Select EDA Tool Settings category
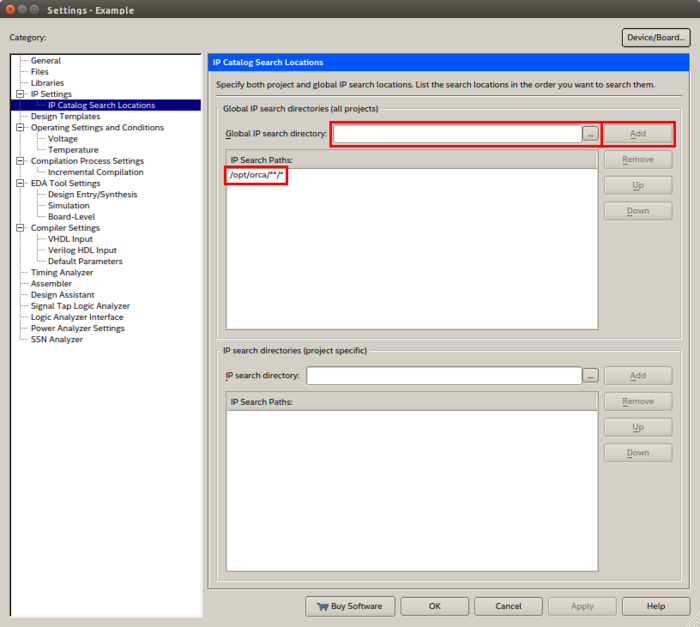 click(65, 183)
